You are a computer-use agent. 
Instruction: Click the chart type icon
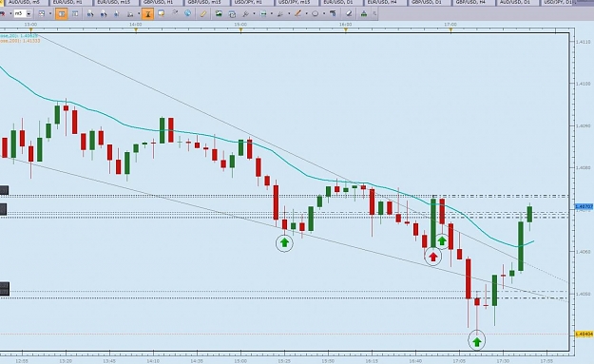(x=42, y=13)
